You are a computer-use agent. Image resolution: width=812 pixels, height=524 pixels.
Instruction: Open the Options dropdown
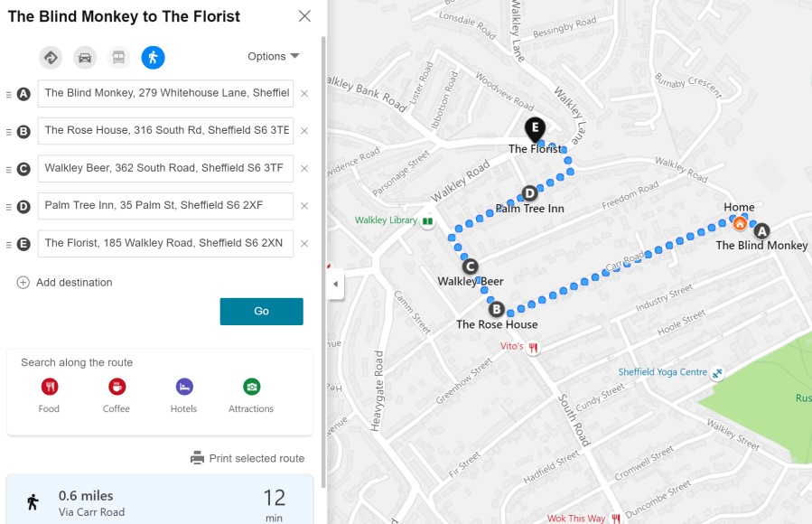point(273,56)
